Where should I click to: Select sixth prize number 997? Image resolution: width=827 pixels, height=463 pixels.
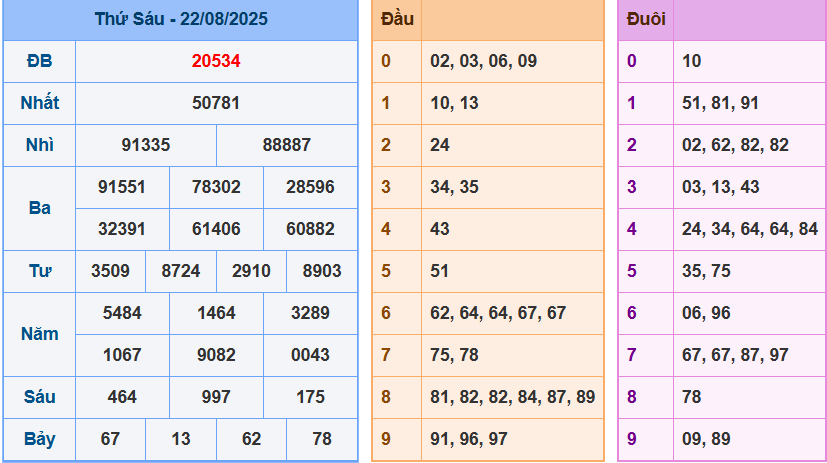(216, 397)
